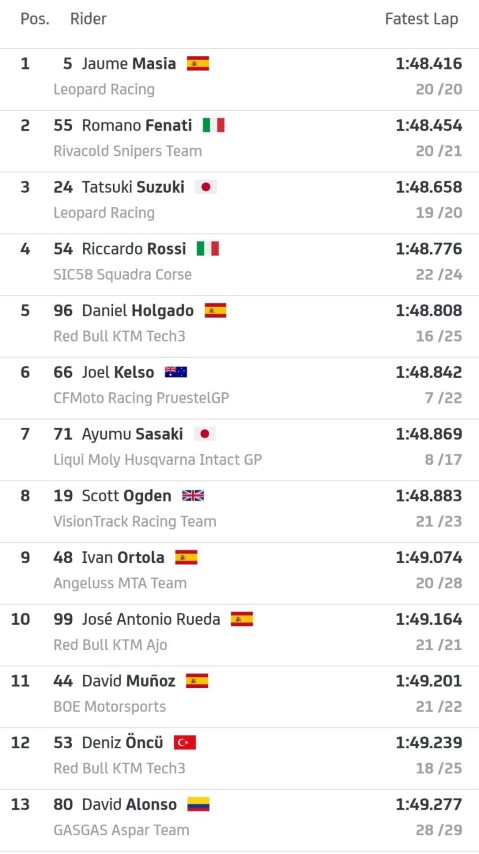
Task: Click Ivan Ortola's 1:49.074 lap time
Action: coord(429,558)
